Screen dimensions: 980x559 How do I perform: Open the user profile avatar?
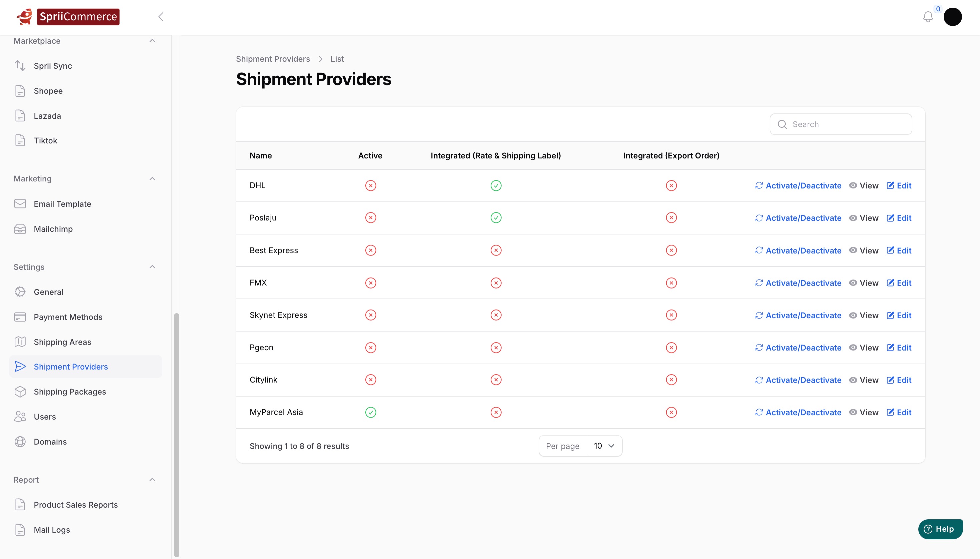tap(952, 16)
